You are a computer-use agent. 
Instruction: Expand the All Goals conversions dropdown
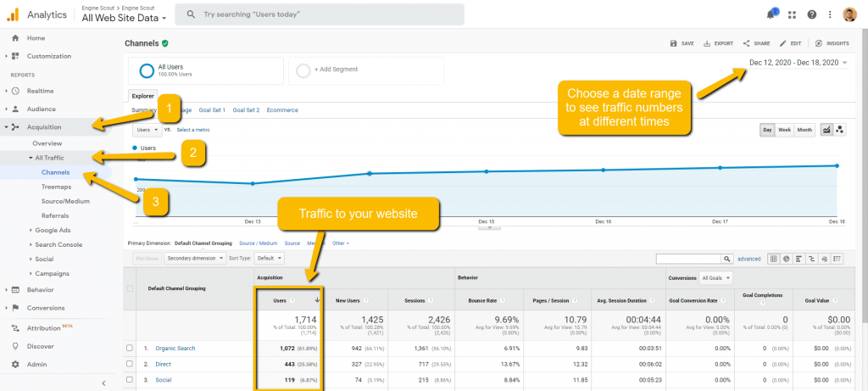click(x=717, y=277)
